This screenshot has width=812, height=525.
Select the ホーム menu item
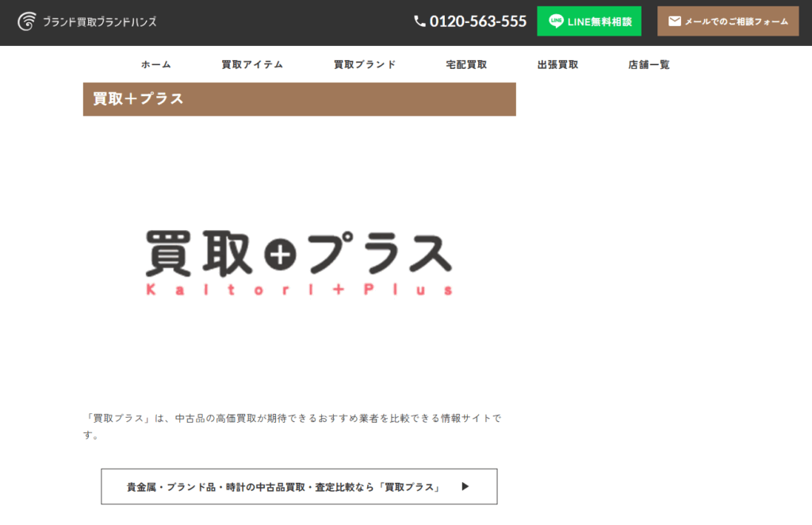pyautogui.click(x=156, y=65)
